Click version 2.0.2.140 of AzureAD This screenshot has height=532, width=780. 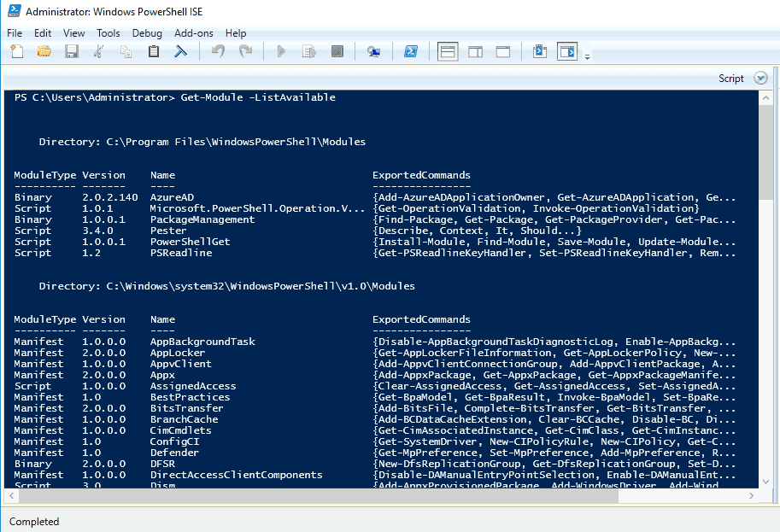[110, 197]
